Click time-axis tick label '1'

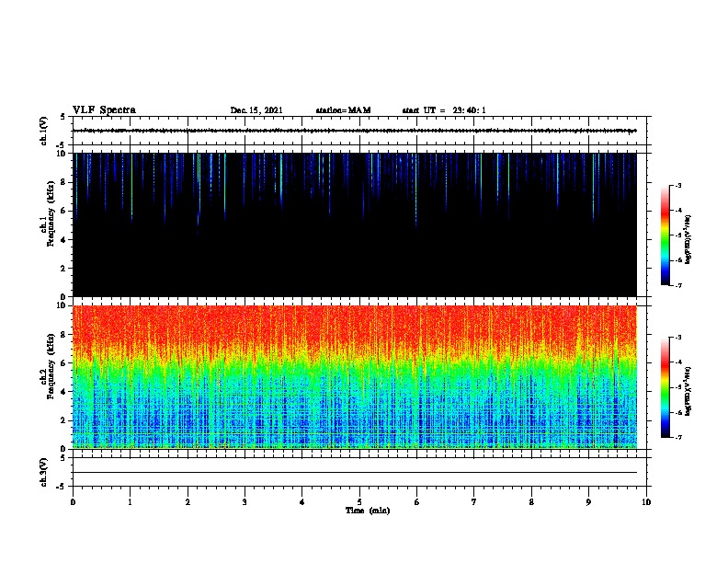tap(130, 502)
